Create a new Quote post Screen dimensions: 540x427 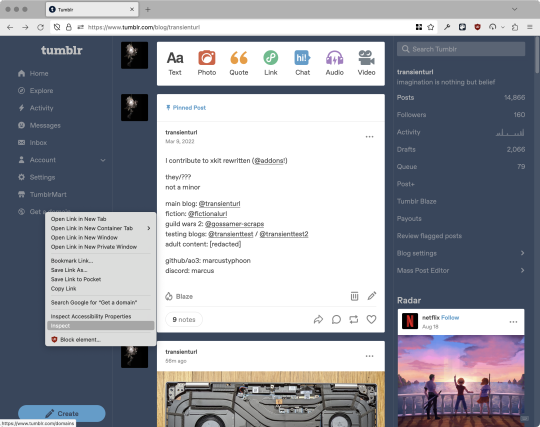(x=239, y=63)
